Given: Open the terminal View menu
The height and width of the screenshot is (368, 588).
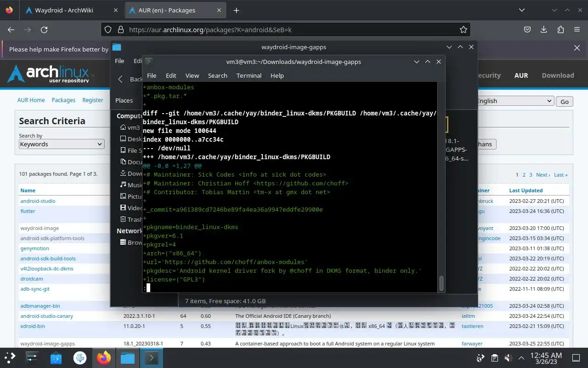Looking at the screenshot, I should point(192,75).
